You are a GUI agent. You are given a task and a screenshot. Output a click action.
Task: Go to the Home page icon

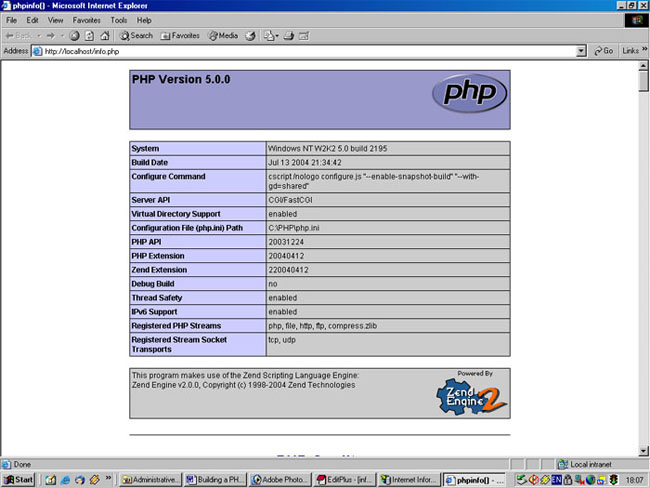[102, 35]
